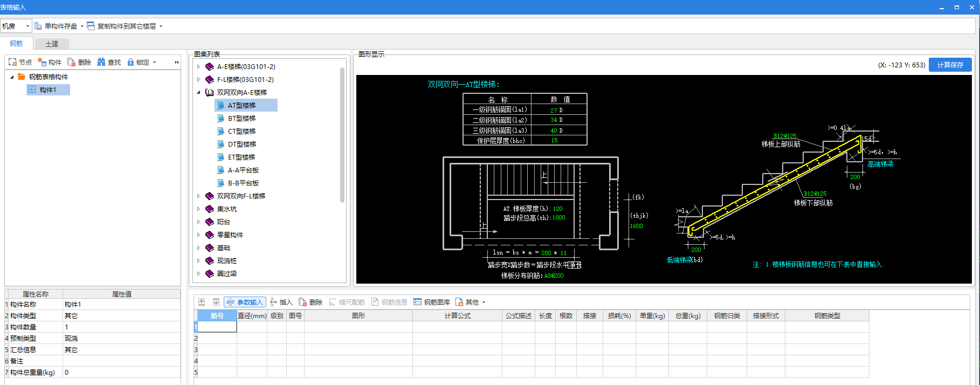Image resolution: width=980 pixels, height=385 pixels.
Task: Click the 汇总信息 value cell
Action: 121,350
